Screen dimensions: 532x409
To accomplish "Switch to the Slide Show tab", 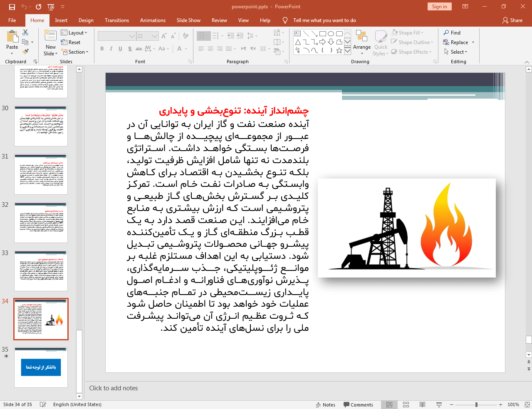I will [188, 20].
